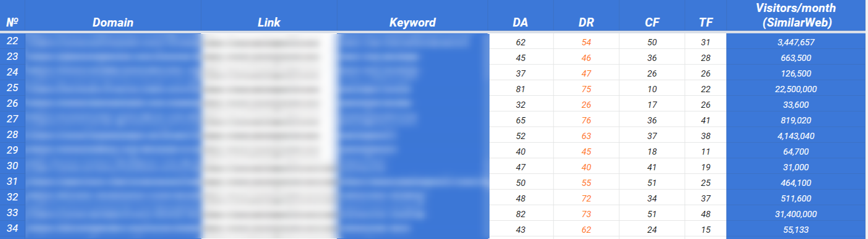This screenshot has width=868, height=239.
Task: Select row number 34
Action: tap(13, 229)
